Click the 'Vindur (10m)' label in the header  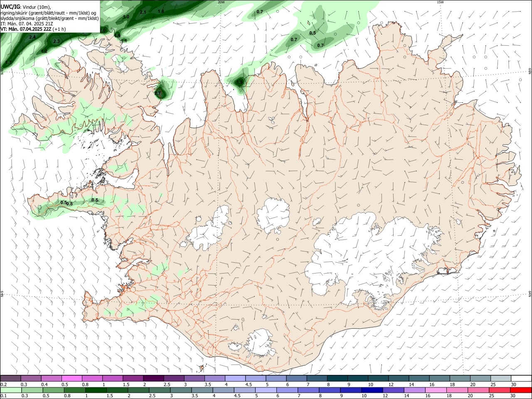tap(36, 7)
